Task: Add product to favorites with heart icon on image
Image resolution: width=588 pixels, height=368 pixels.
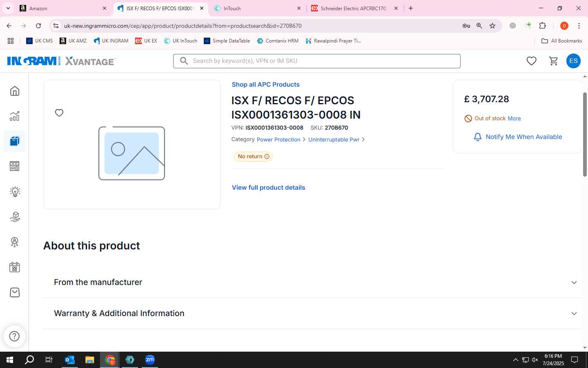Action: click(59, 113)
